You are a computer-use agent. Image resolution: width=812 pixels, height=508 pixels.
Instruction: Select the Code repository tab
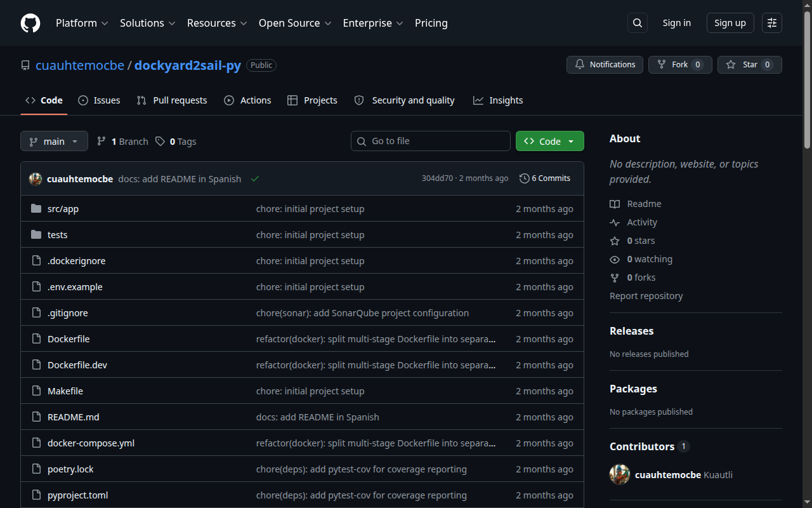click(x=44, y=100)
